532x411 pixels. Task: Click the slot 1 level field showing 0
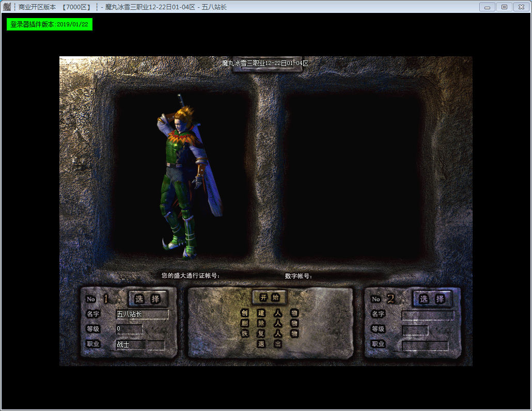129,329
